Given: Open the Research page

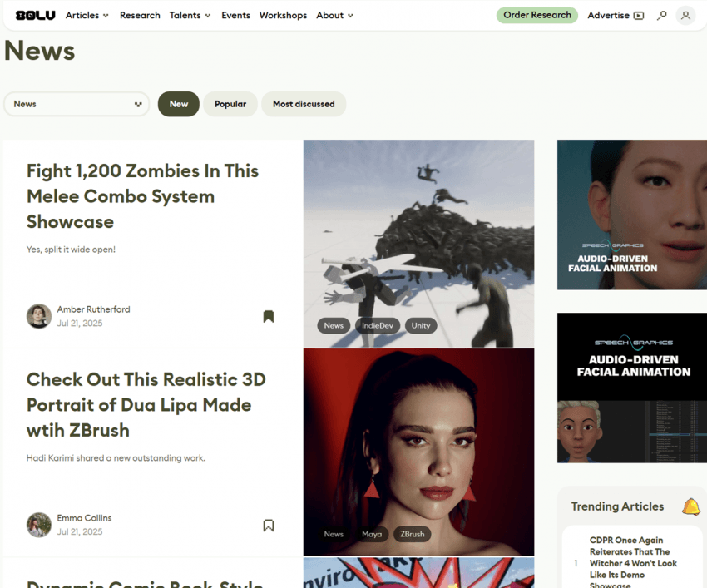Looking at the screenshot, I should pyautogui.click(x=140, y=15).
